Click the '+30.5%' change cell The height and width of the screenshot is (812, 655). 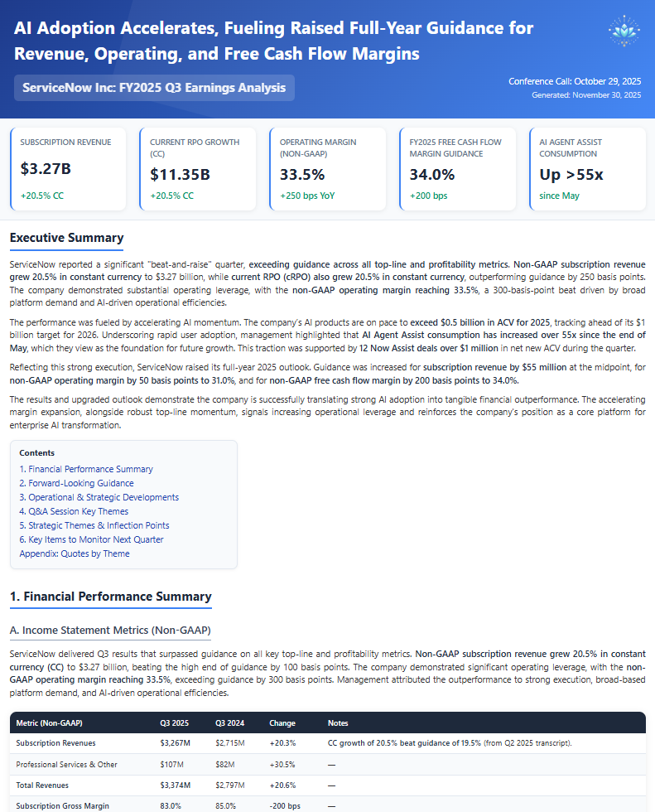click(x=282, y=764)
